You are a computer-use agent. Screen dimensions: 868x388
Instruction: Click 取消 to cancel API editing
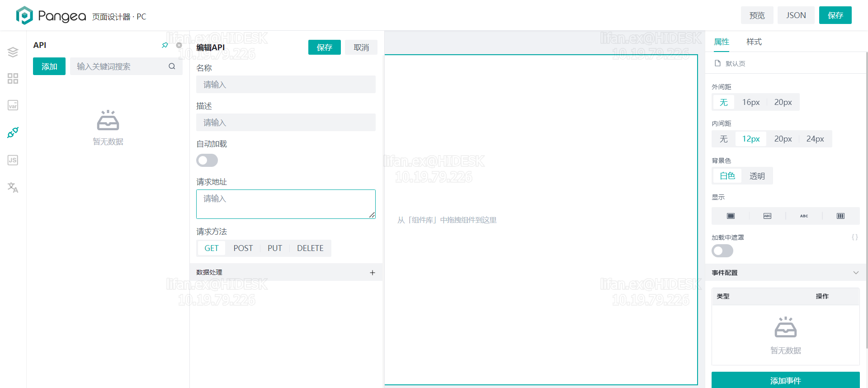click(361, 47)
